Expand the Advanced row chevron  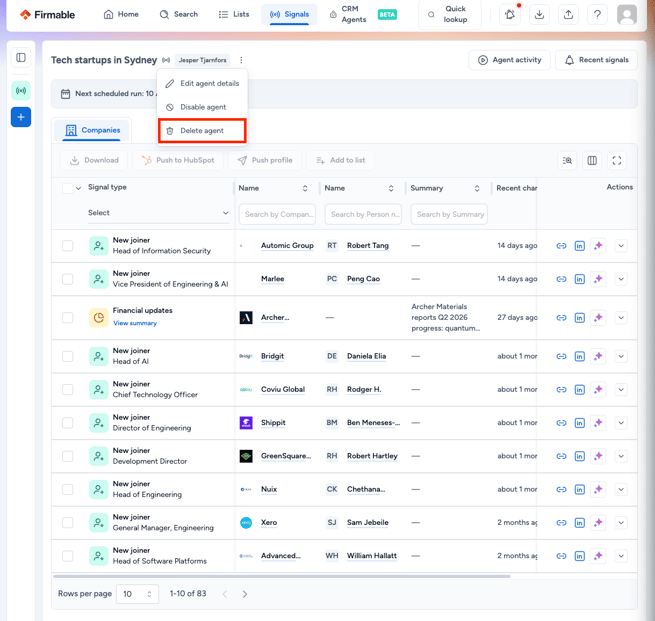point(621,556)
